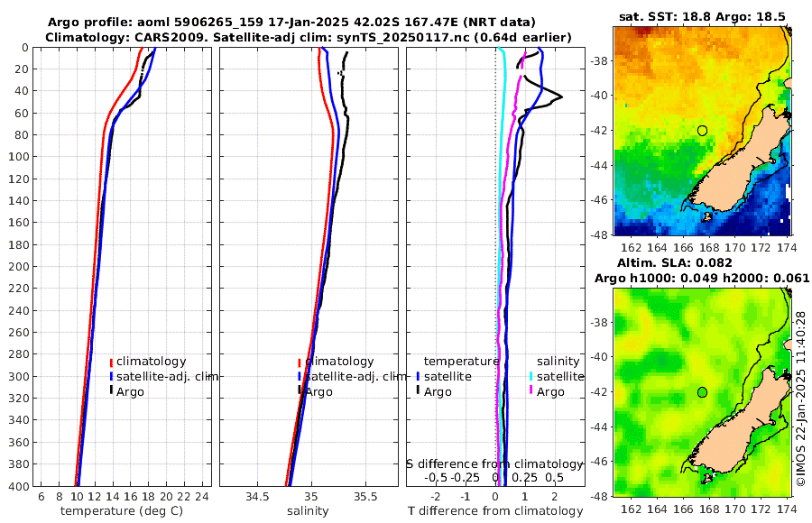Click longitude tick 172 on the SLA map

[761, 509]
